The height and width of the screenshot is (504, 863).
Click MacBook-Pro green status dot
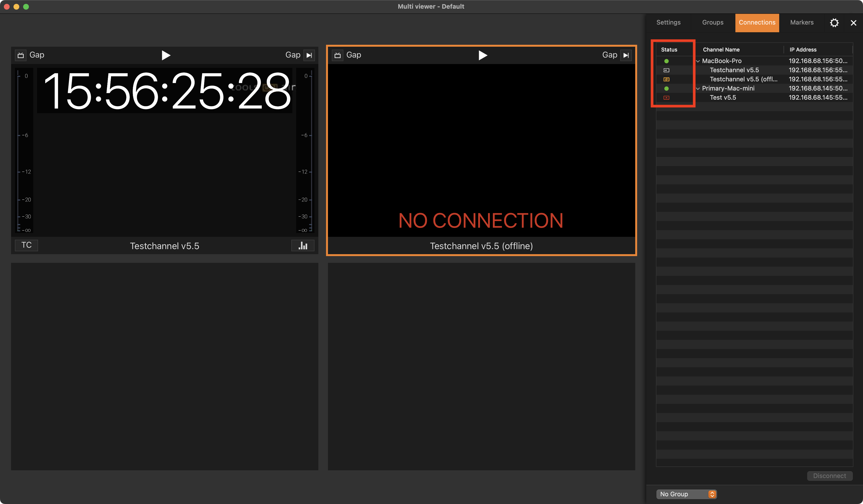667,61
